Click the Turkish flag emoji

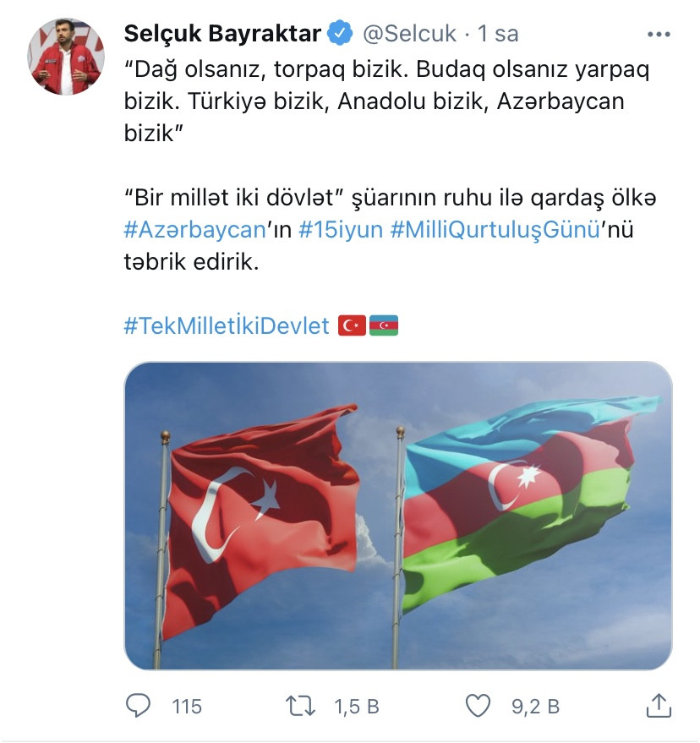(352, 325)
